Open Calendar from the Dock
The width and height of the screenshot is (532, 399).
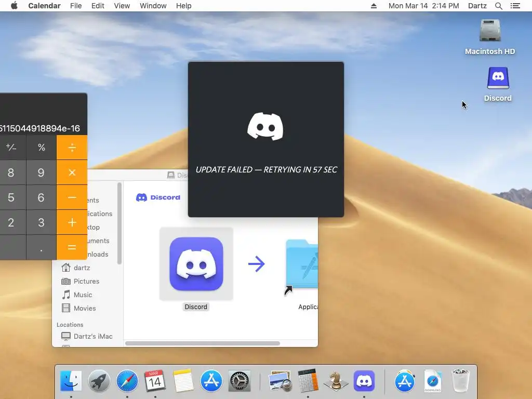tap(155, 381)
